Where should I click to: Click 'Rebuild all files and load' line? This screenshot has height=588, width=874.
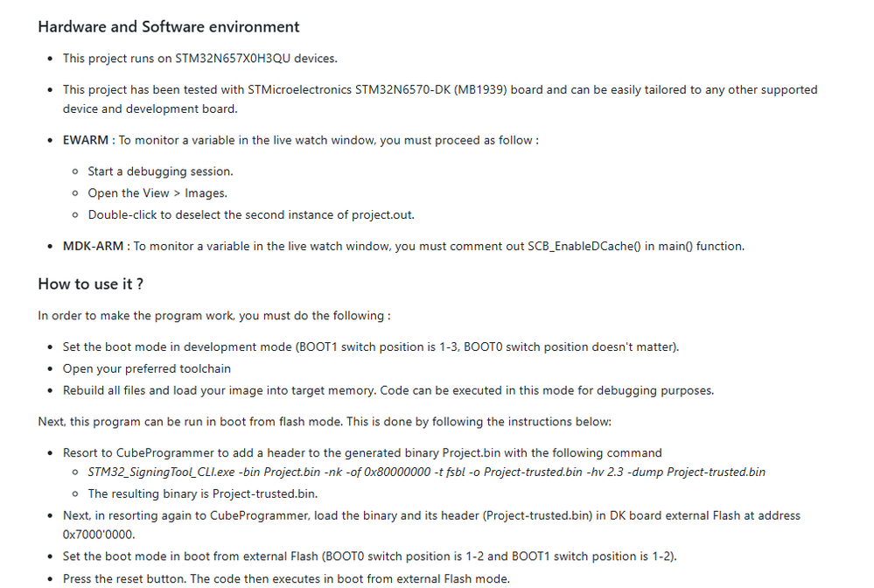click(x=388, y=391)
